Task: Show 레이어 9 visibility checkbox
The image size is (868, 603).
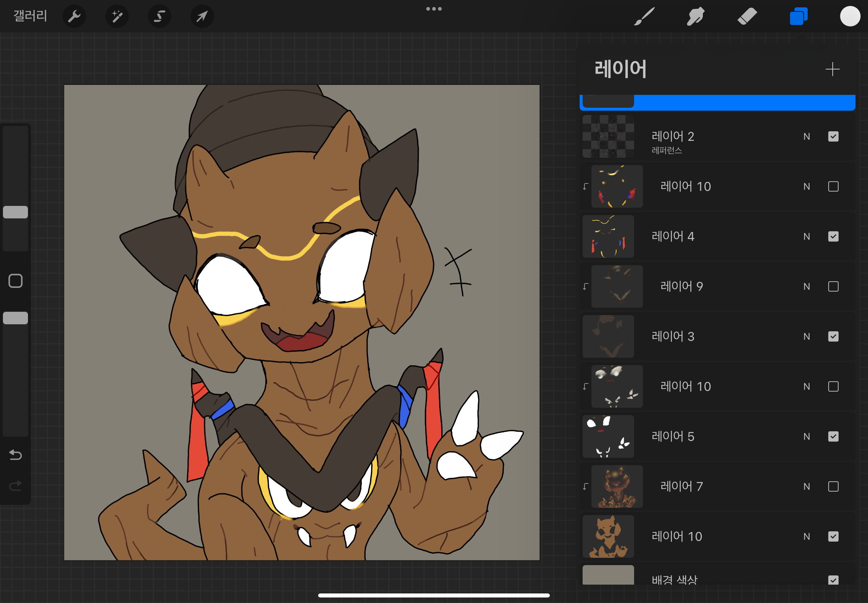Action: [x=833, y=286]
